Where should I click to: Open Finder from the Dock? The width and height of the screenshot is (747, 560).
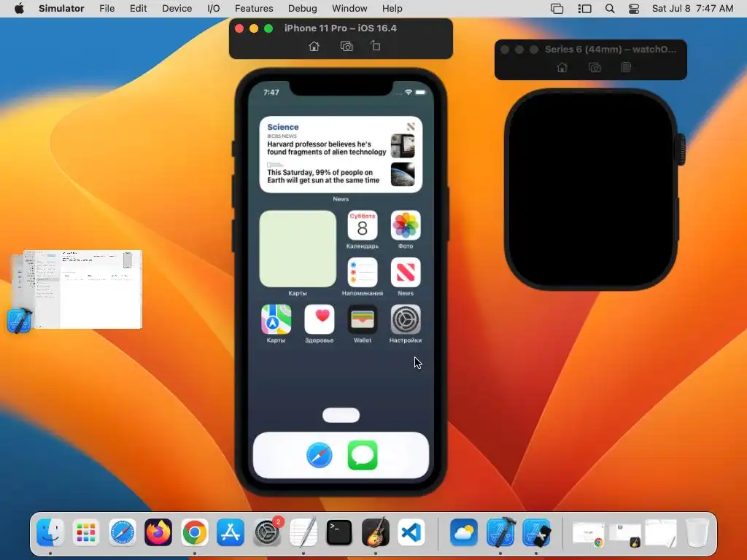click(x=50, y=532)
